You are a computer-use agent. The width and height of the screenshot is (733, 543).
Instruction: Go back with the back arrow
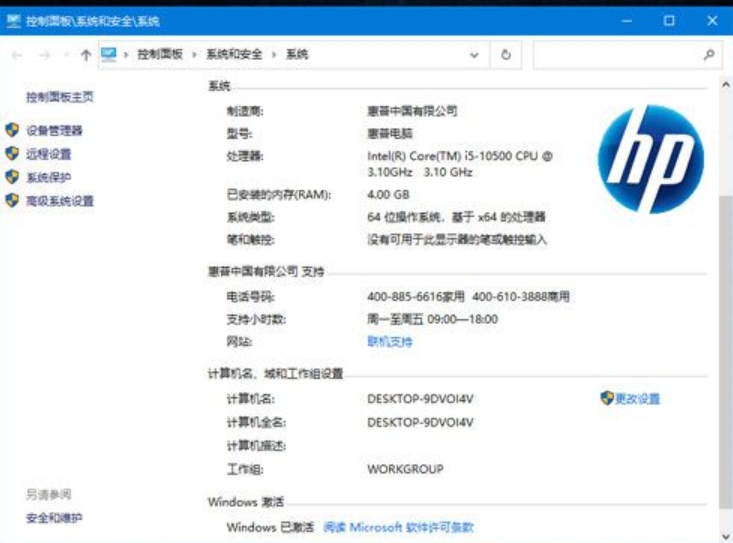pos(17,55)
